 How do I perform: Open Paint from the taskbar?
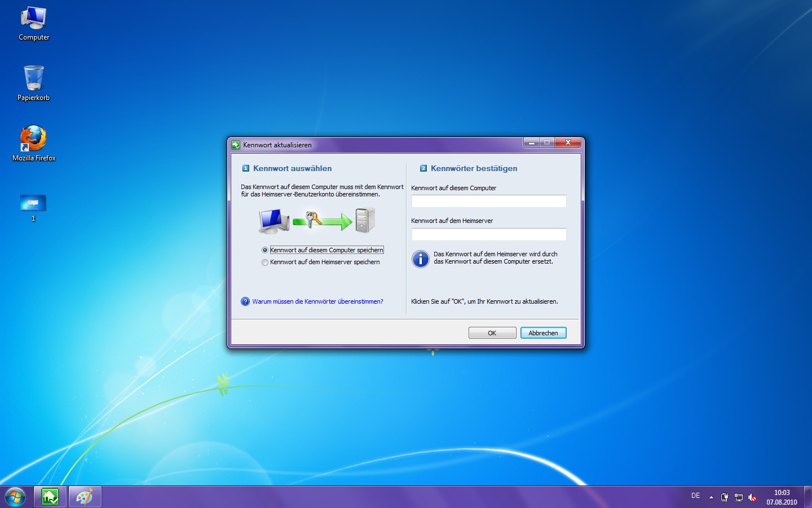pyautogui.click(x=85, y=497)
